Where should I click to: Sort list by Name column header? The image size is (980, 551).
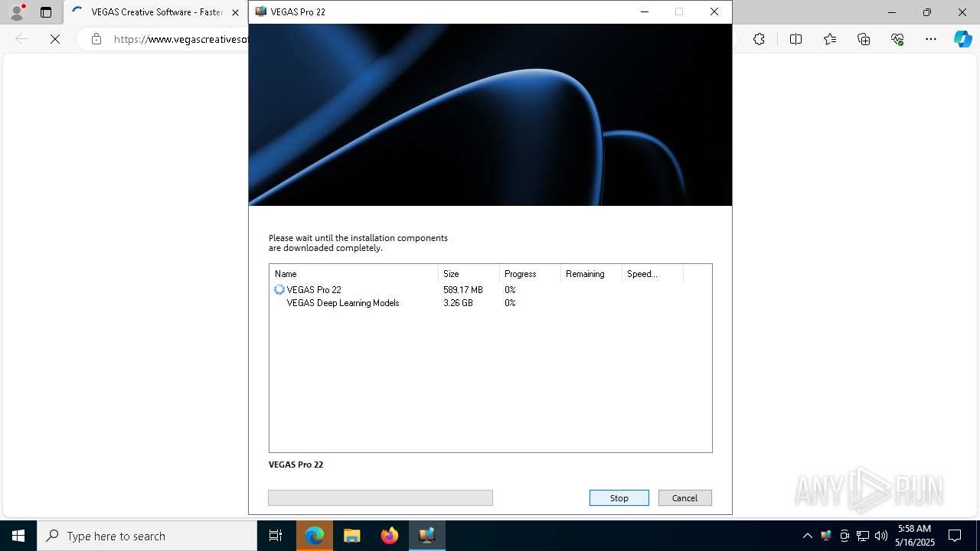click(x=354, y=274)
